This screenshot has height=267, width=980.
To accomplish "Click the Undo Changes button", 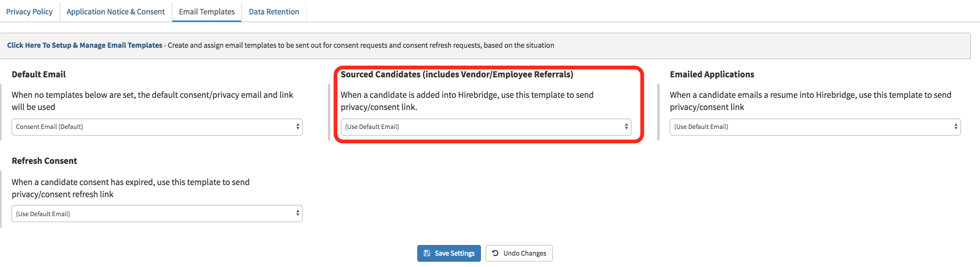I will (518, 253).
